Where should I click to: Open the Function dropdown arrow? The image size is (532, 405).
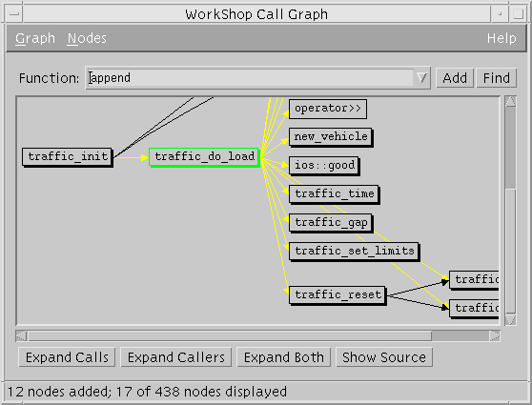pyautogui.click(x=421, y=78)
